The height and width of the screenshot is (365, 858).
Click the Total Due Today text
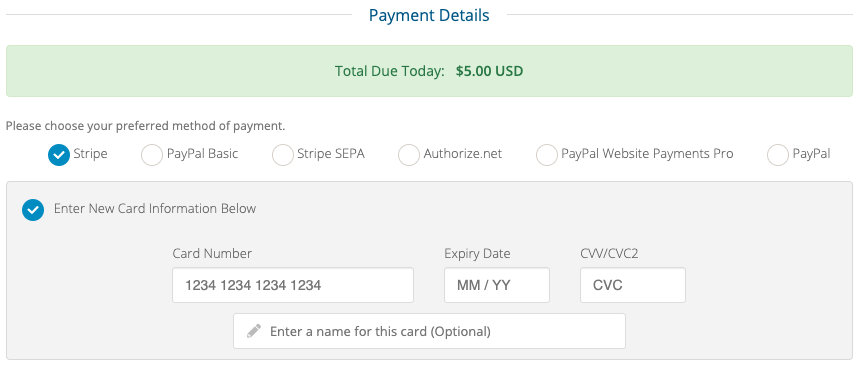[390, 72]
